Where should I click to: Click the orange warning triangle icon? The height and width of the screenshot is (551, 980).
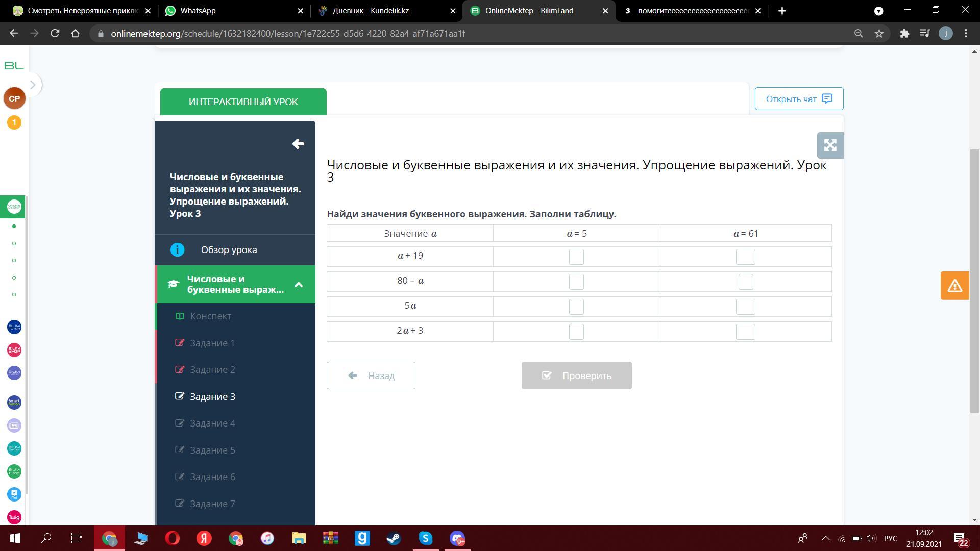point(954,286)
